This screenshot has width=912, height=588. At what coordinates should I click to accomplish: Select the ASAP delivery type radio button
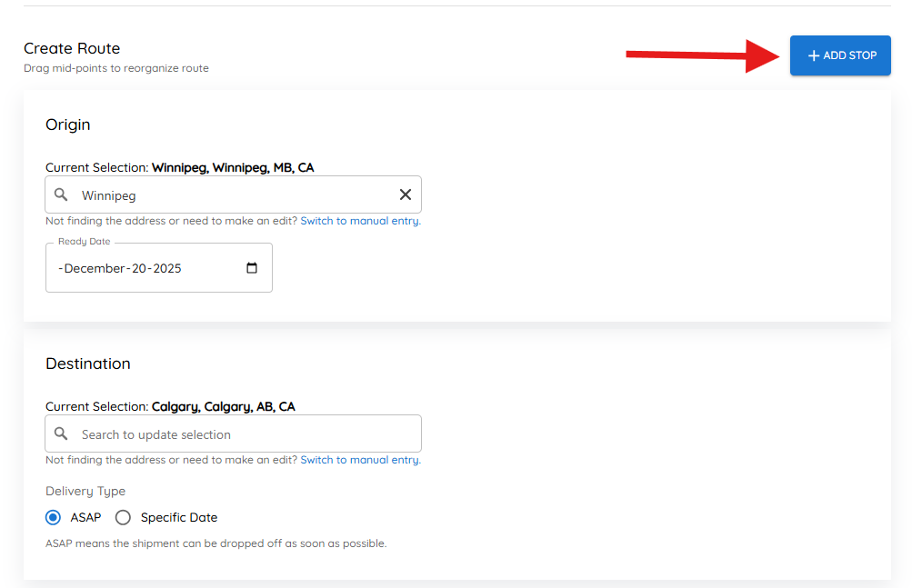click(54, 518)
